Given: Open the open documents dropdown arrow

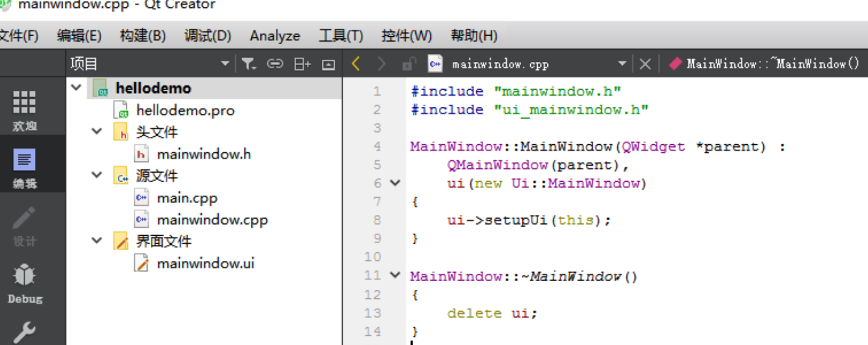Looking at the screenshot, I should click(622, 64).
